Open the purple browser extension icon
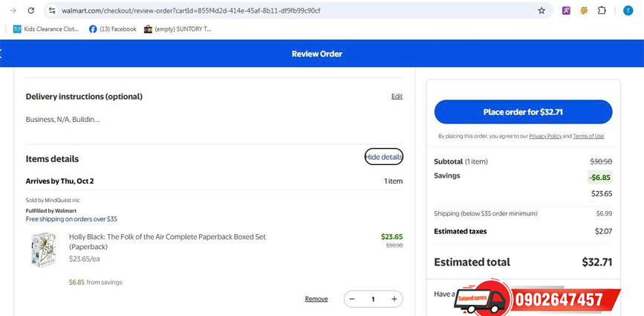The image size is (644, 316). 566,10
